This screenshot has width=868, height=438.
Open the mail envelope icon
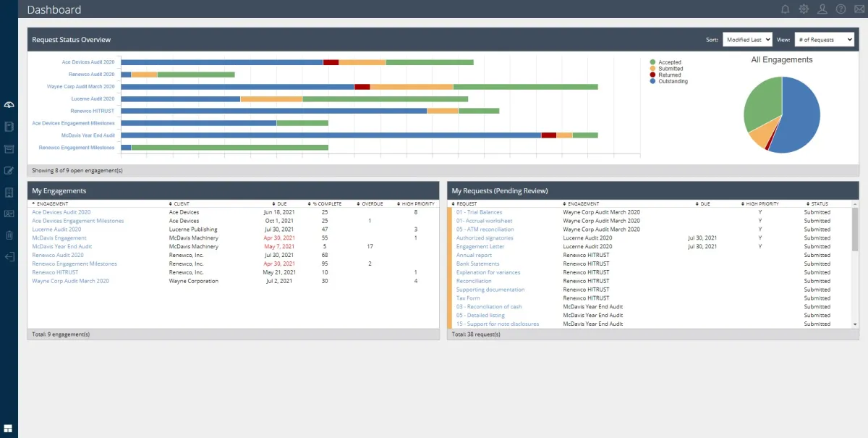tap(859, 9)
